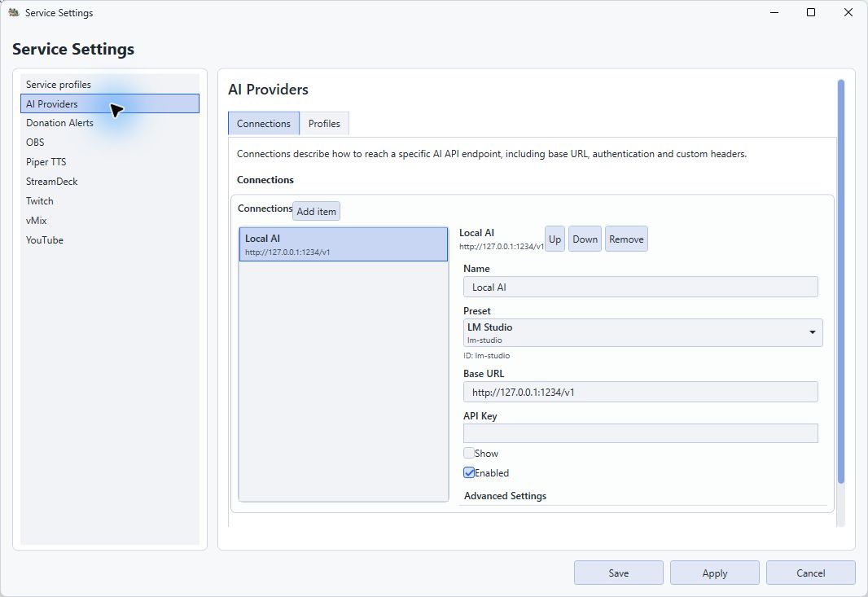The height and width of the screenshot is (597, 868).
Task: Select AI Providers in sidebar
Action: 110,103
